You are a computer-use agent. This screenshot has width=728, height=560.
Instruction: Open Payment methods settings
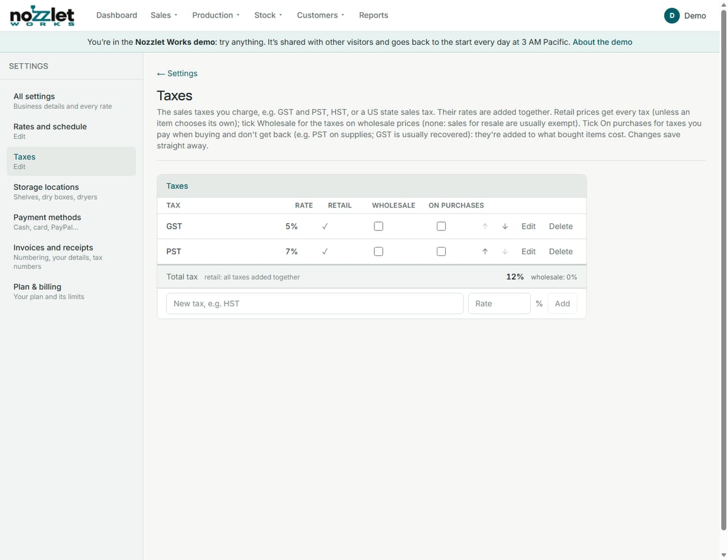71,222
